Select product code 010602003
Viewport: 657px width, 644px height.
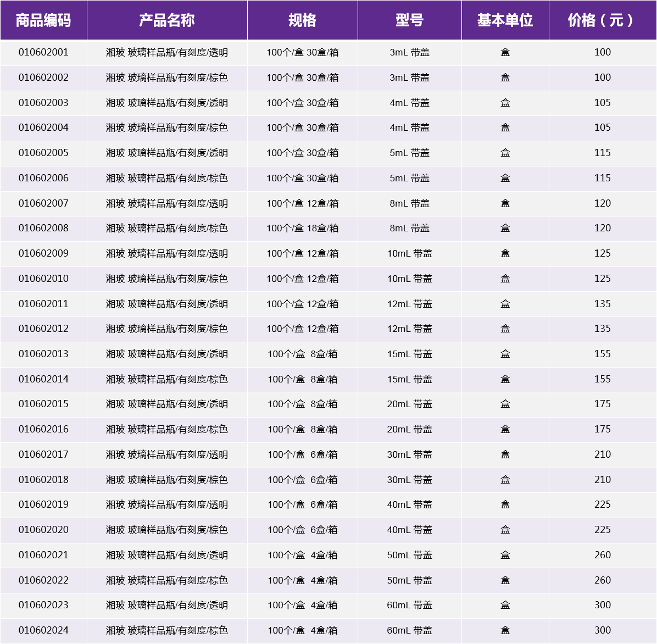click(x=43, y=103)
